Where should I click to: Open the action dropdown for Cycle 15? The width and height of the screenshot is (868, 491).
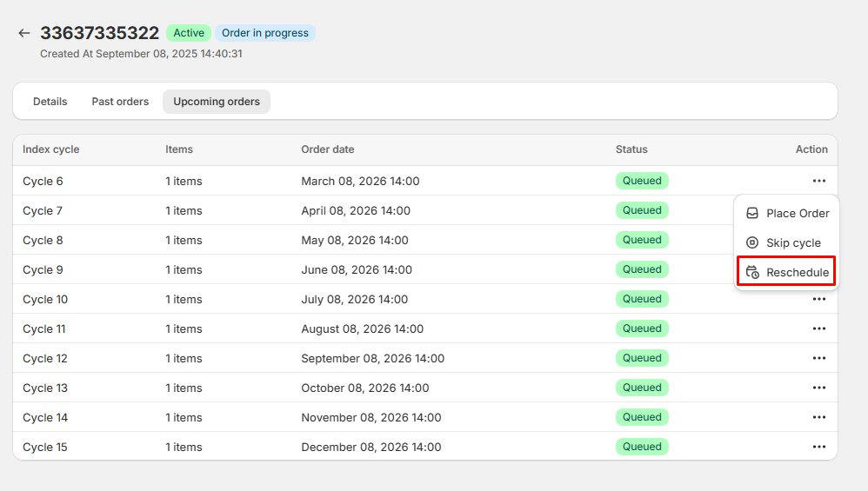[818, 447]
